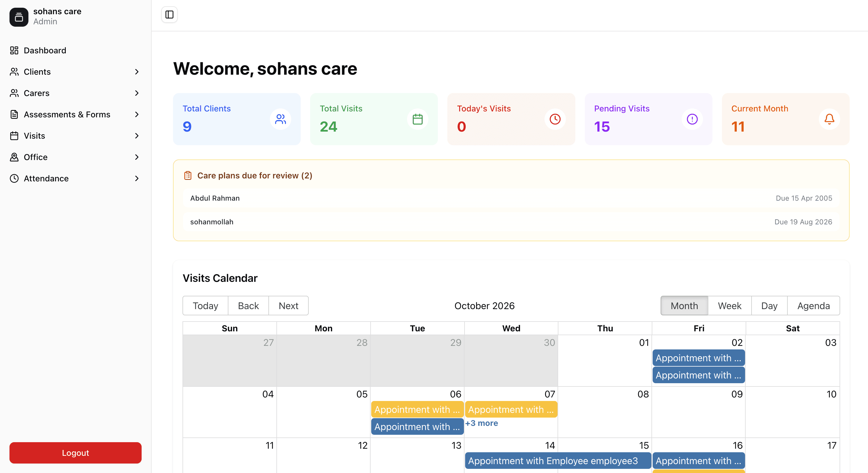Screen dimensions: 868x473
Task: Toggle the sidebar panel icon
Action: point(169,15)
